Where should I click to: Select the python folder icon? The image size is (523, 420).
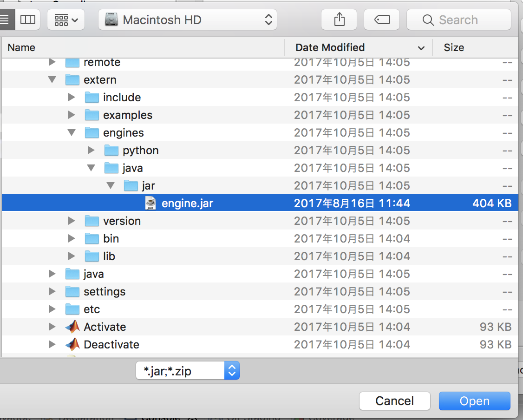[x=111, y=150]
